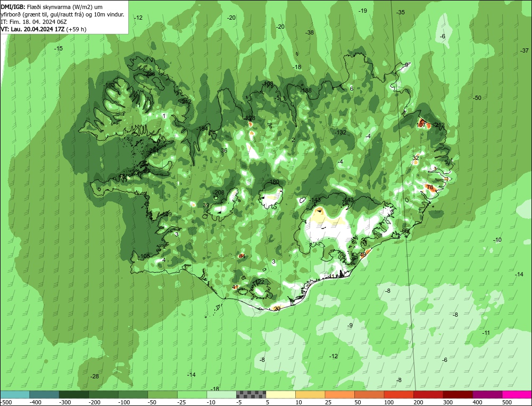Click the 'IT: Fim. 18. 04. 2024 06Z' line
Viewport: 532px width, 406px height.
(x=34, y=22)
